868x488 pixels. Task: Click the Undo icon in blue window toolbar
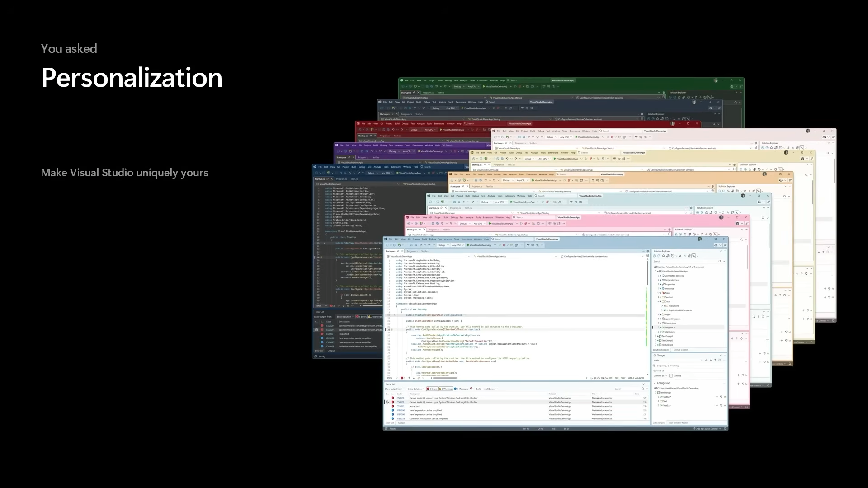click(x=421, y=245)
